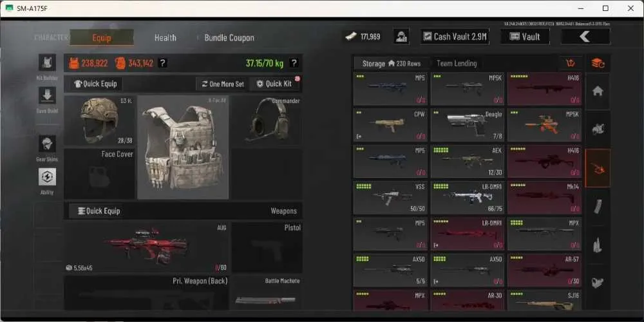Switch to the Health tab
644x322 pixels.
(x=165, y=37)
